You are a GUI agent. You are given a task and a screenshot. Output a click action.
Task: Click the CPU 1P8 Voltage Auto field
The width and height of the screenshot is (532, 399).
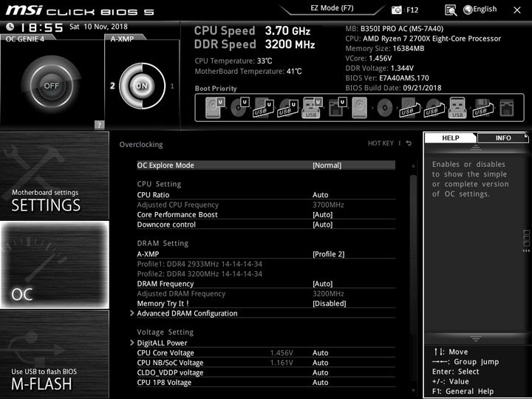click(x=320, y=383)
